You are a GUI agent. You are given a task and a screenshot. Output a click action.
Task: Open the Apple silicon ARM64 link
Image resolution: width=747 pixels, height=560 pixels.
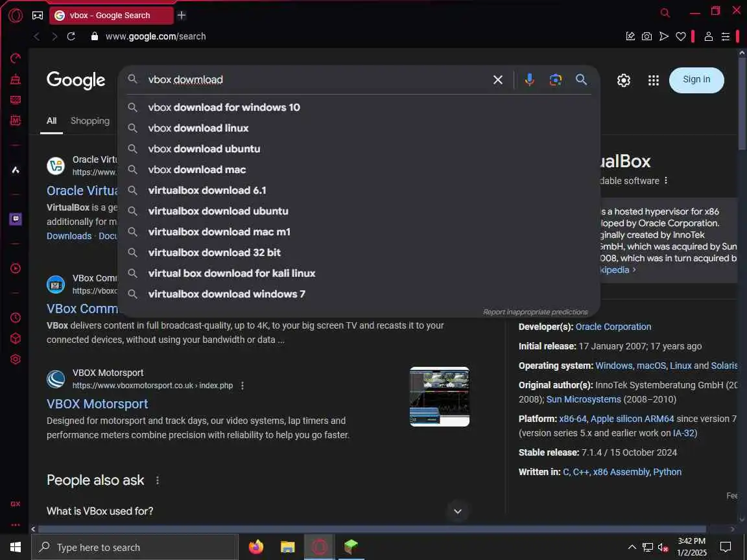632,419
